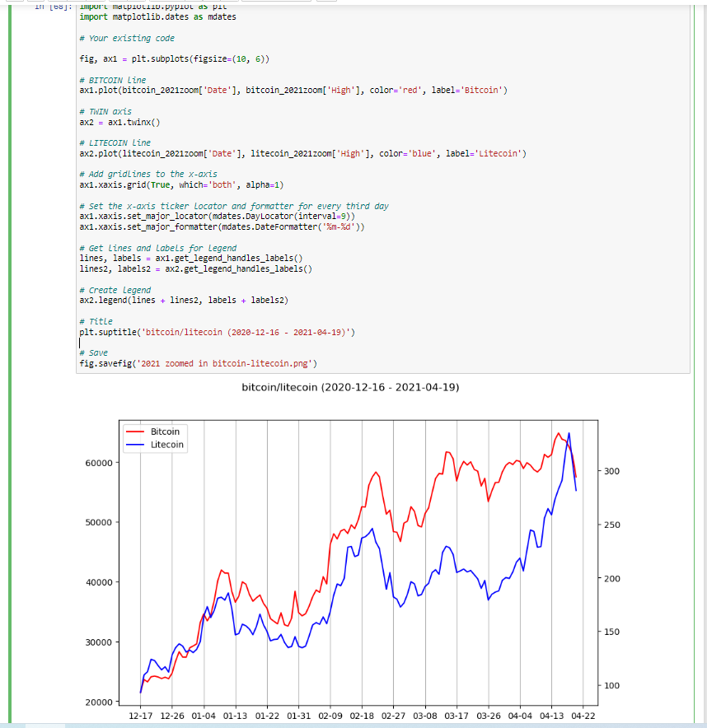Click the Bitcoin label in the legend
Image resolution: width=707 pixels, height=728 pixels.
click(x=165, y=432)
